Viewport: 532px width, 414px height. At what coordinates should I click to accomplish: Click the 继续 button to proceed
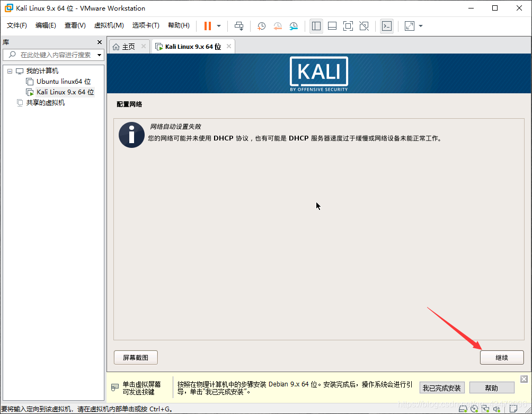pos(502,357)
